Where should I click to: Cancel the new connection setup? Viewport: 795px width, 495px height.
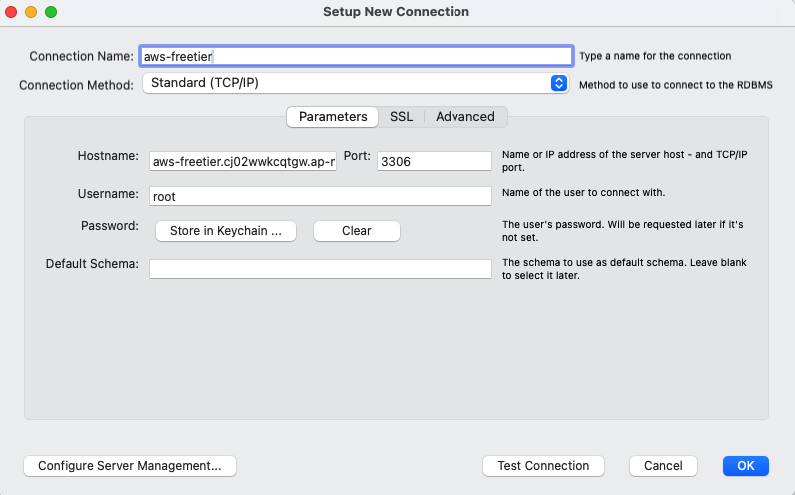click(663, 466)
